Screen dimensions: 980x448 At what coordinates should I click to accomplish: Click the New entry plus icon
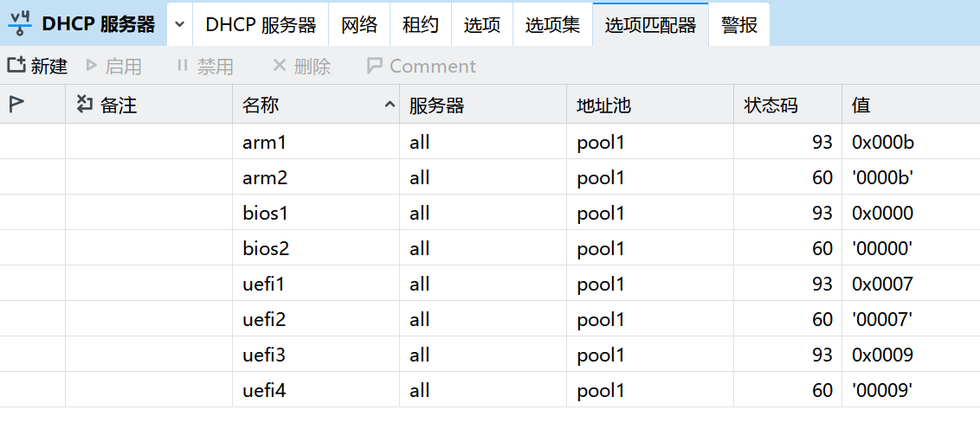pyautogui.click(x=16, y=65)
